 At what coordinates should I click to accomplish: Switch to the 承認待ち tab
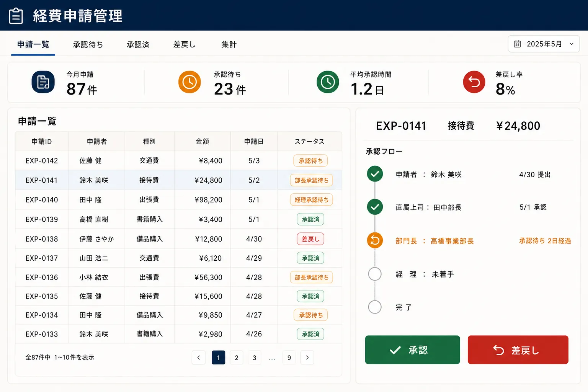tap(88, 44)
